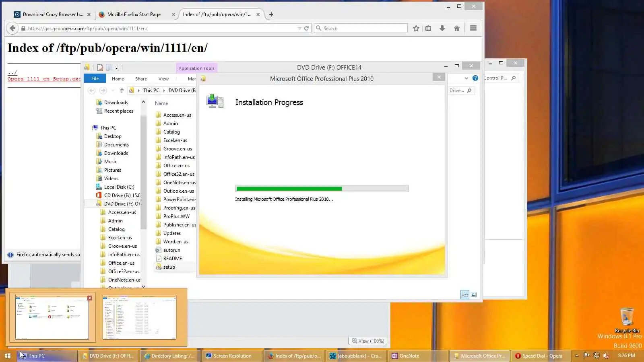Choose the first This PC window thumbnail
The image size is (644, 362).
pos(52,317)
